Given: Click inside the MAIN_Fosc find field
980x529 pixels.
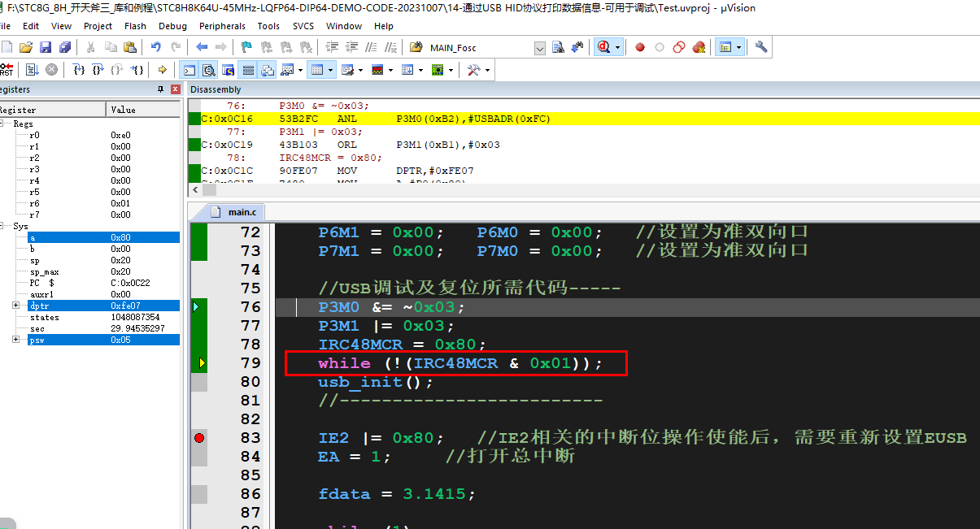Looking at the screenshot, I should (x=480, y=48).
